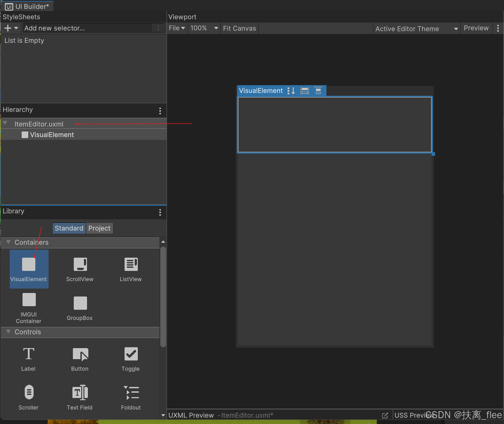Toggle the justify-content icon in canvas header
The width and height of the screenshot is (504, 424).
[319, 91]
